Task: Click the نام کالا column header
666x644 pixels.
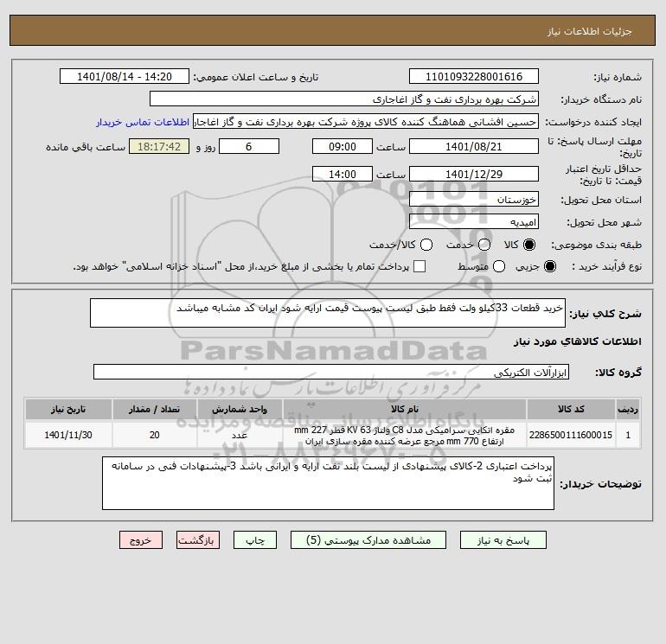Action: 405,409
